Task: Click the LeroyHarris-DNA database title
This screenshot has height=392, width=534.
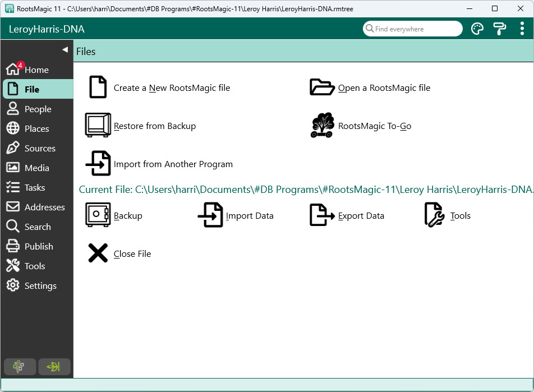Action: click(x=47, y=29)
